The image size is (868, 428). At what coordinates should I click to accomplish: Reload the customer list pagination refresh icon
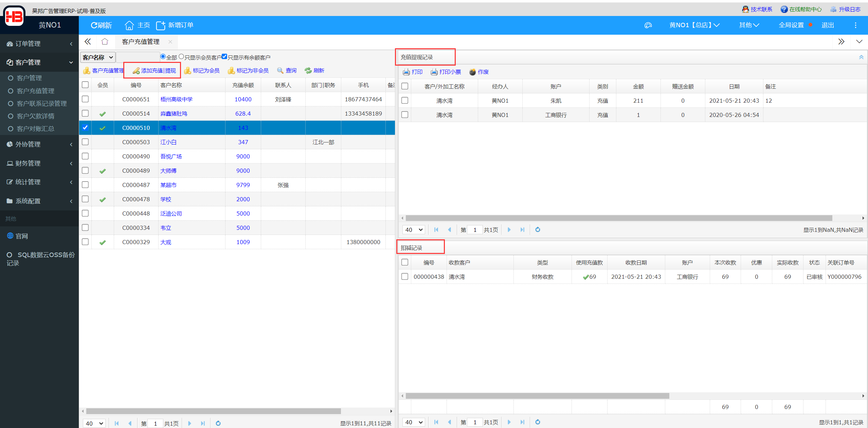click(x=218, y=423)
